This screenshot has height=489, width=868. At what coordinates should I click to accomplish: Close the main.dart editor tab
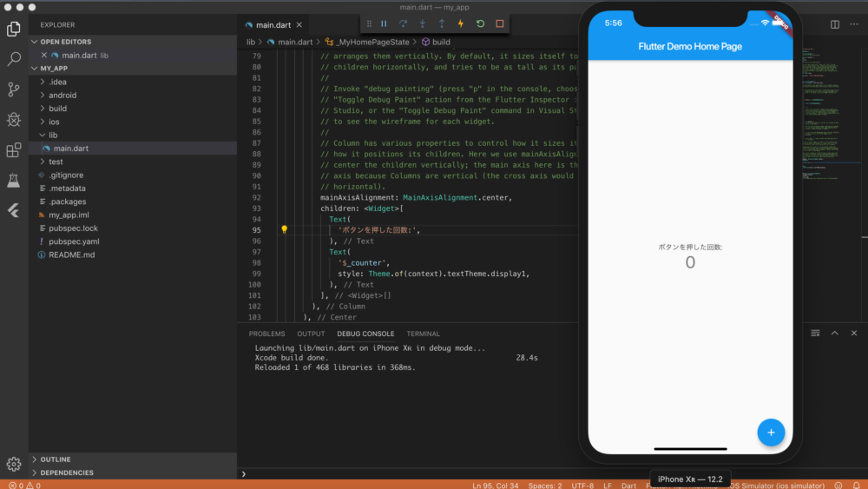click(x=299, y=25)
